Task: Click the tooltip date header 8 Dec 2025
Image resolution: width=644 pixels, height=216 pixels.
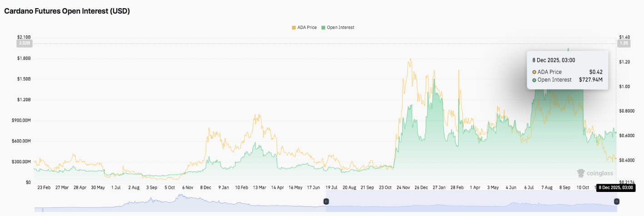Action: tap(554, 60)
